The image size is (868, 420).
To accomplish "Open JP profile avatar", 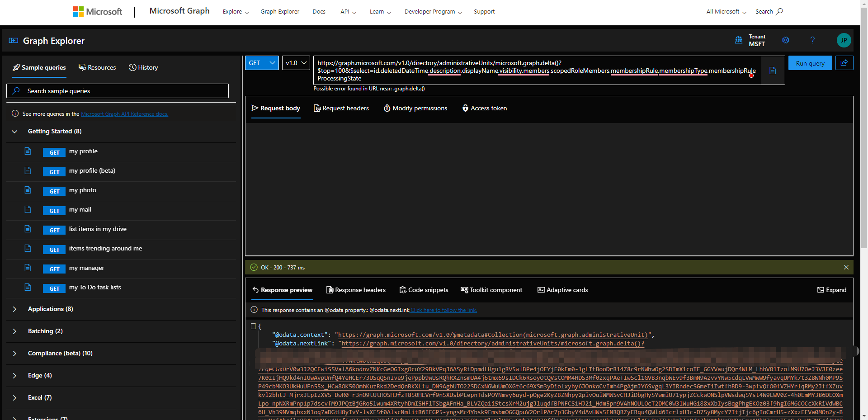I will click(x=844, y=40).
